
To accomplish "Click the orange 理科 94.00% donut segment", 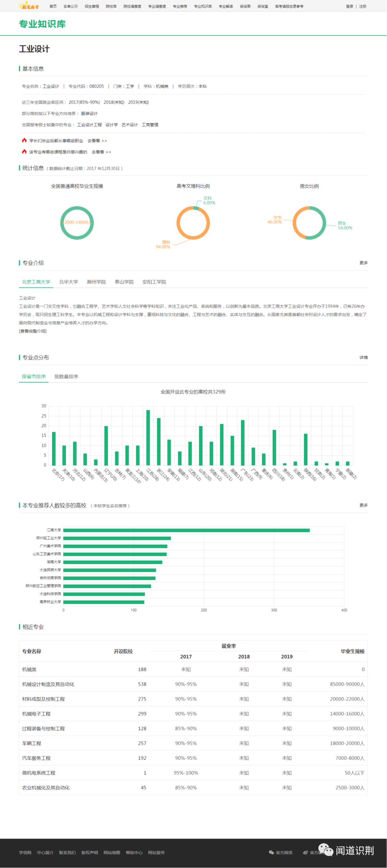I will click(193, 237).
